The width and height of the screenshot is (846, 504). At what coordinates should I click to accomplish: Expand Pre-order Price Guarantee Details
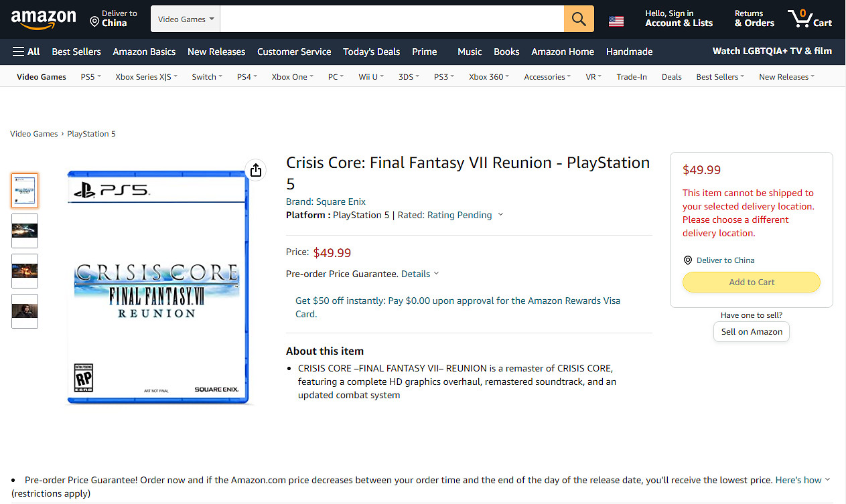point(420,274)
